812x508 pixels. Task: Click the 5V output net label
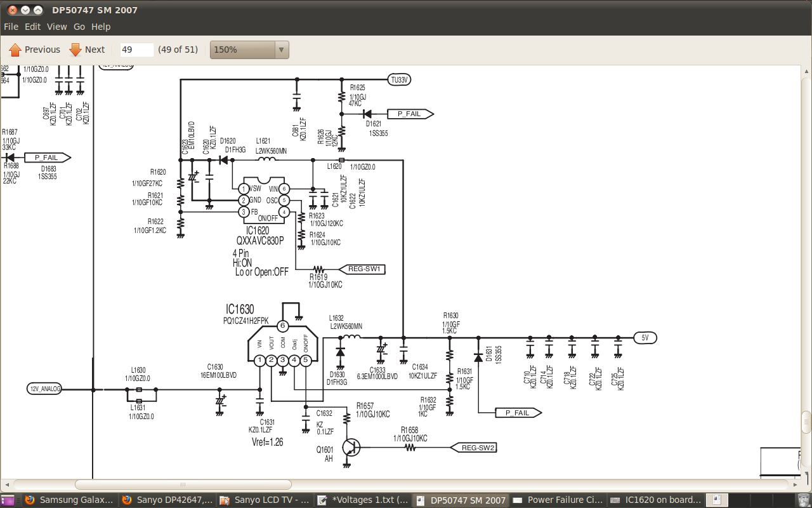coord(645,338)
